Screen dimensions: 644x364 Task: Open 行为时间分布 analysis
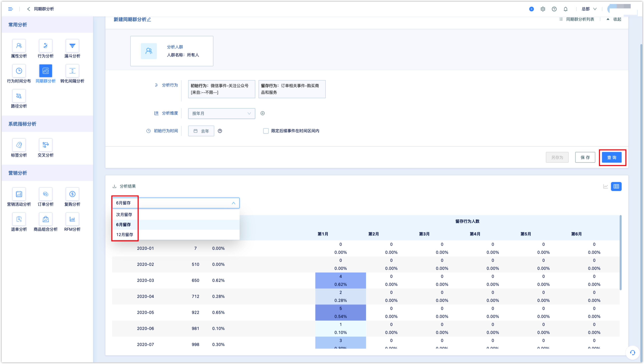click(x=19, y=74)
